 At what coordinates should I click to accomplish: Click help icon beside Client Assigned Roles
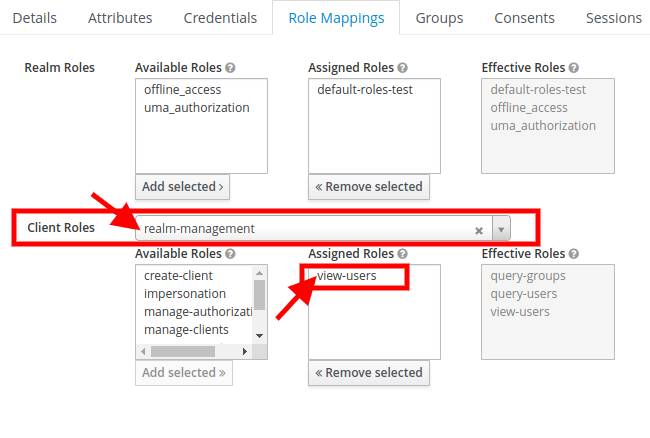point(402,254)
